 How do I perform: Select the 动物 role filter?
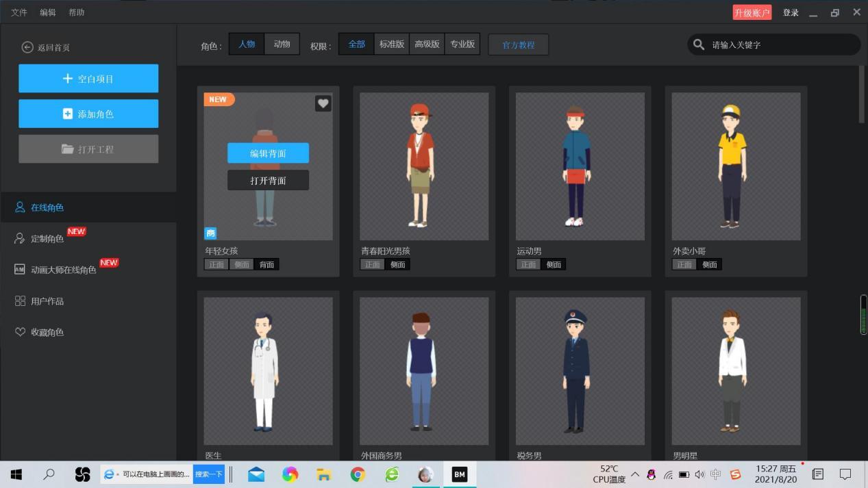coord(282,44)
